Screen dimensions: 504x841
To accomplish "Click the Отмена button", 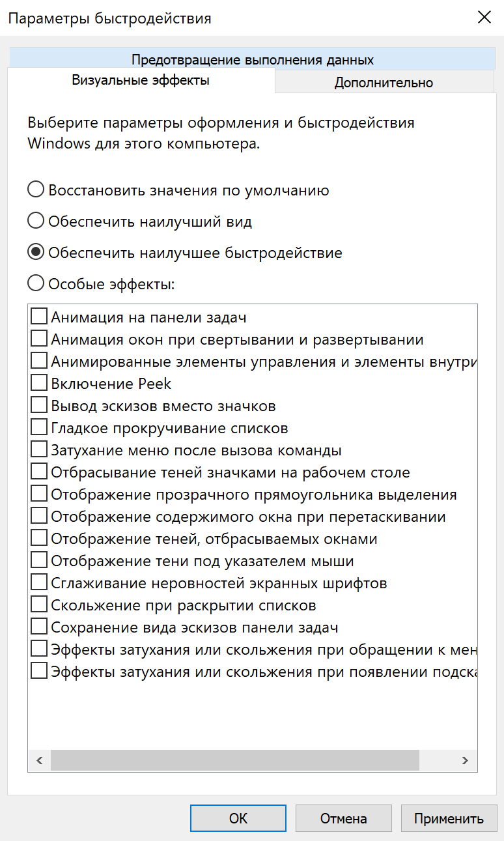I will click(x=344, y=818).
